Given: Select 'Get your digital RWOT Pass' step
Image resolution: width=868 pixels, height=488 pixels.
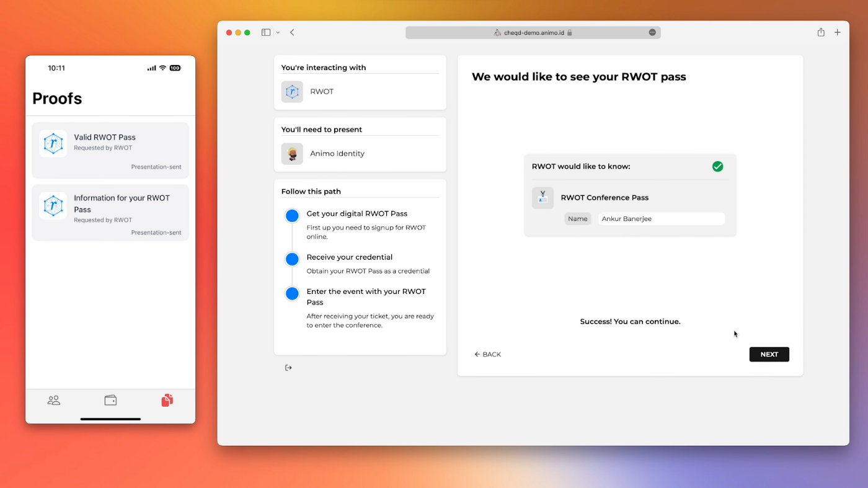Looking at the screenshot, I should (x=292, y=216).
